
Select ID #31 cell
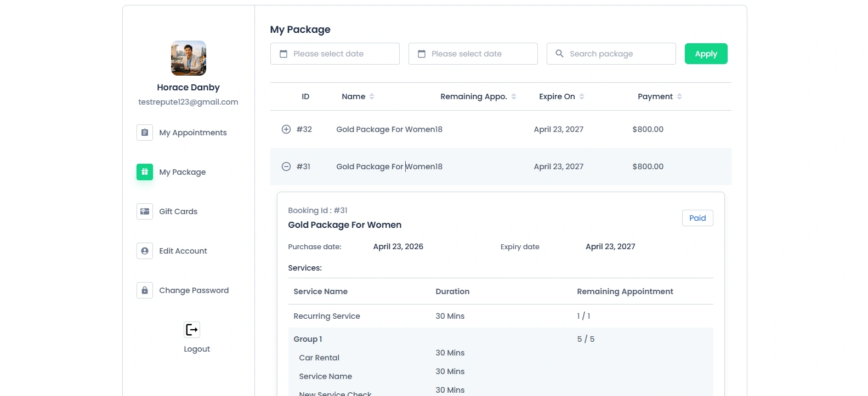click(303, 167)
